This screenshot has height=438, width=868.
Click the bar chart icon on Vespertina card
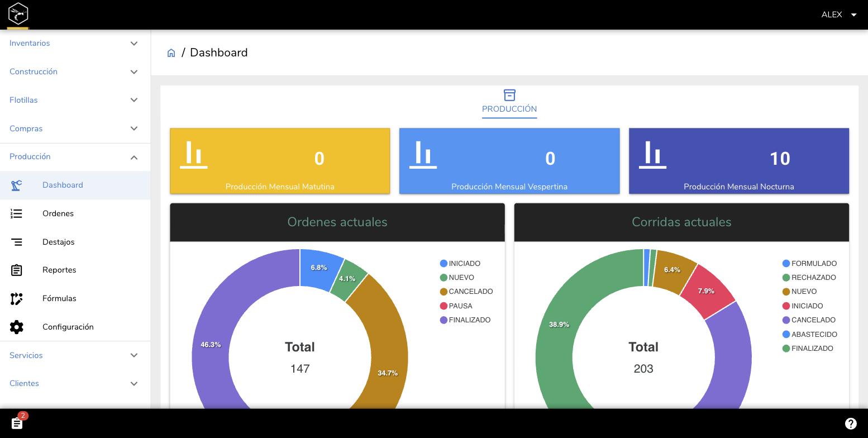coord(423,154)
